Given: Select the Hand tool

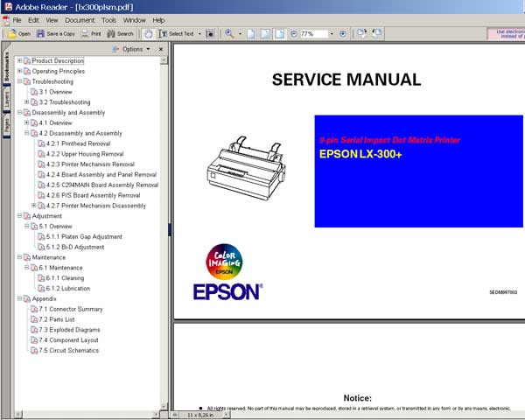Looking at the screenshot, I should click(x=148, y=34).
